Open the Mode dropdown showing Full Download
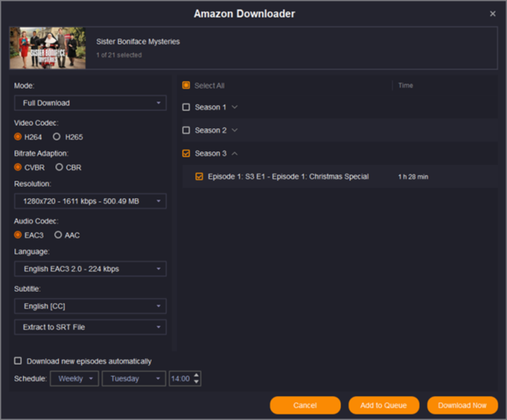The image size is (507, 420). coord(90,103)
